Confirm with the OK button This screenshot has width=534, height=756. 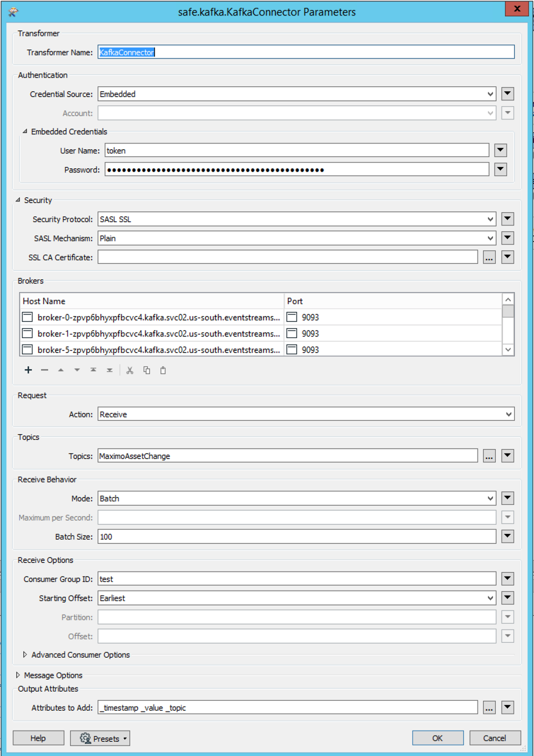pos(438,738)
